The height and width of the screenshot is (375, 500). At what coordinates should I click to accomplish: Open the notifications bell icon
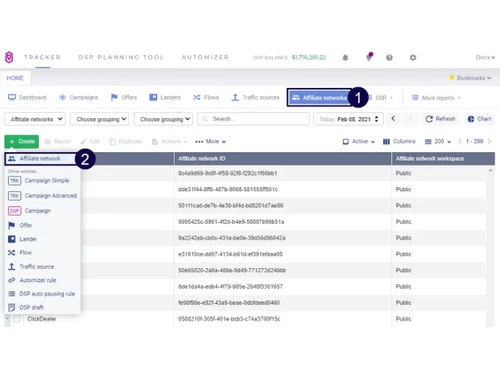pyautogui.click(x=345, y=58)
